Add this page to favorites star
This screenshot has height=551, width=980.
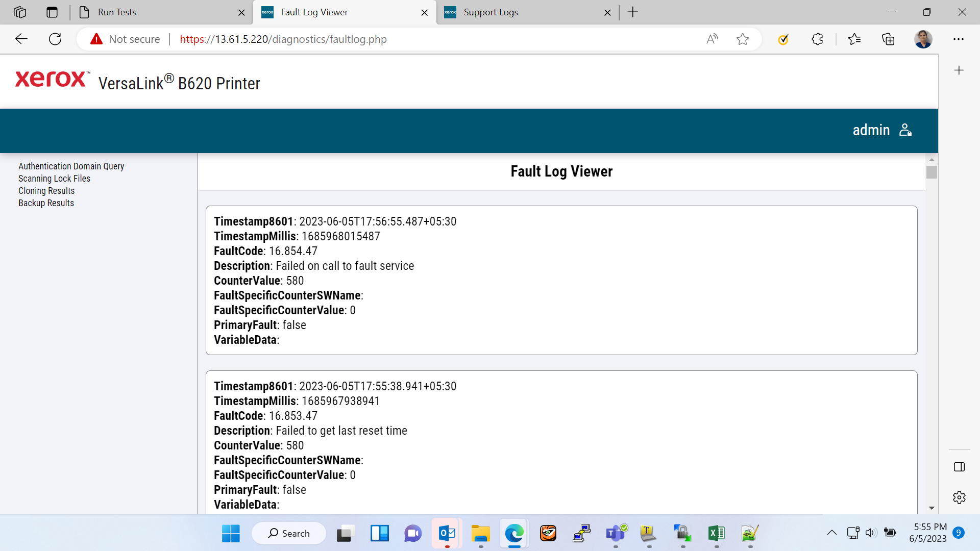point(743,39)
